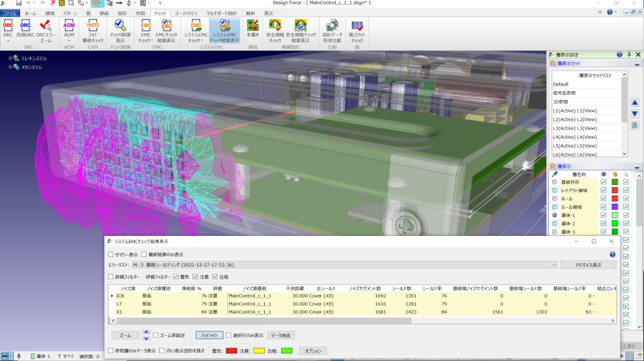Pick the red 警告 color swatch
Image resolution: width=644 pixels, height=361 pixels.
[231, 351]
